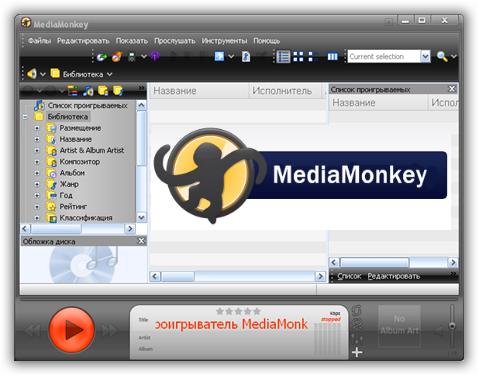Screen dimensions: 478x375
Task: Click Редактировать button in Now Playing panel
Action: click(x=394, y=276)
